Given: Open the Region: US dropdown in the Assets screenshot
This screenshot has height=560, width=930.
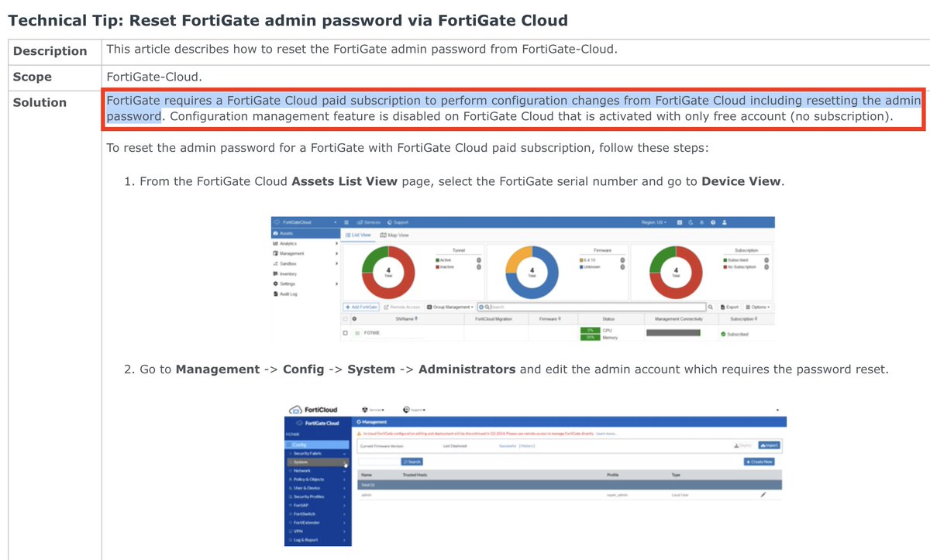Looking at the screenshot, I should (x=654, y=222).
